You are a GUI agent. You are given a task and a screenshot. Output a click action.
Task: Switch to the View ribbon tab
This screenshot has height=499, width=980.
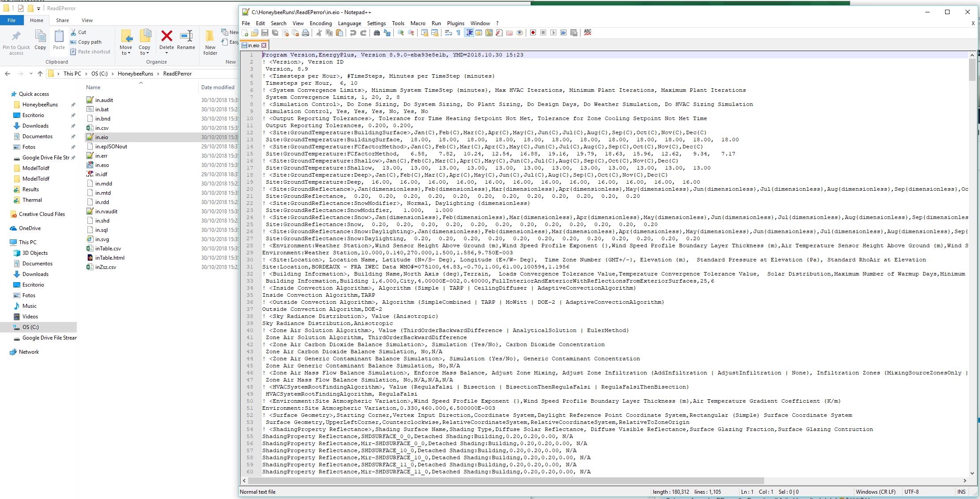click(87, 20)
